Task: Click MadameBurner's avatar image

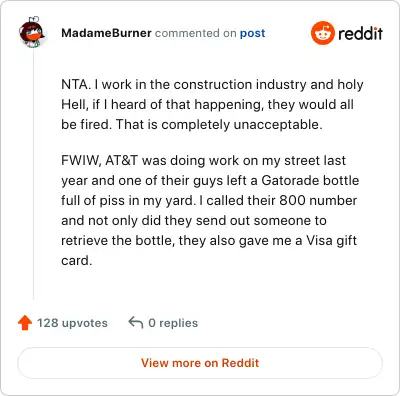Action: 32,33
